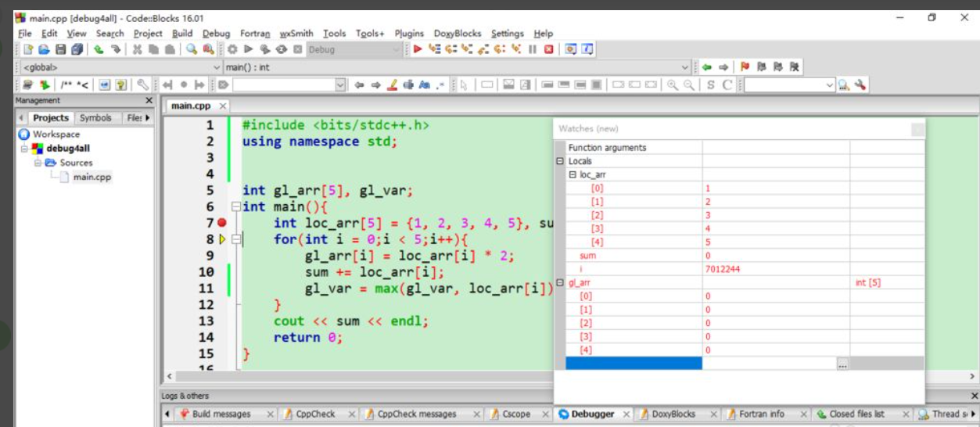Image resolution: width=980 pixels, height=427 pixels.
Task: Collapse the loc_arr watch node
Action: [x=573, y=175]
